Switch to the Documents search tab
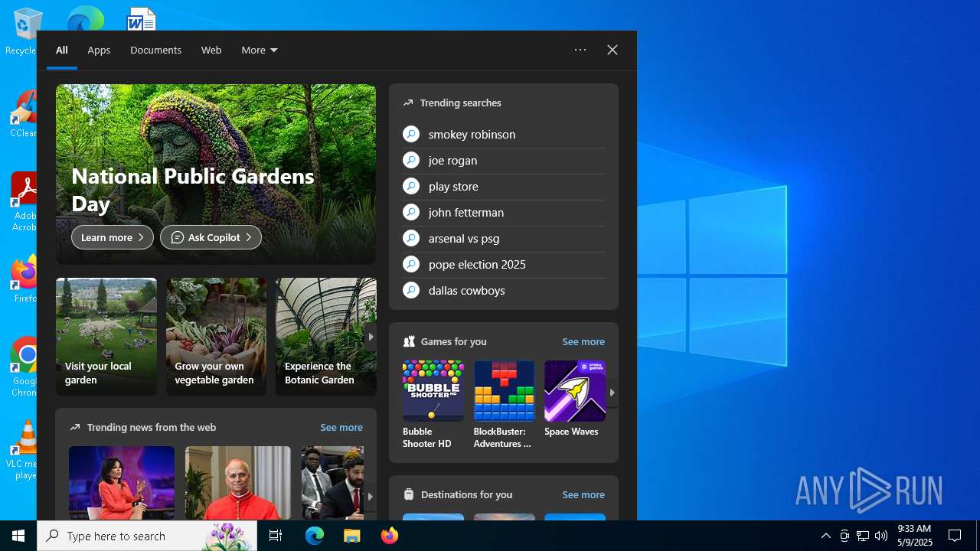The width and height of the screenshot is (980, 551). pyautogui.click(x=155, y=50)
